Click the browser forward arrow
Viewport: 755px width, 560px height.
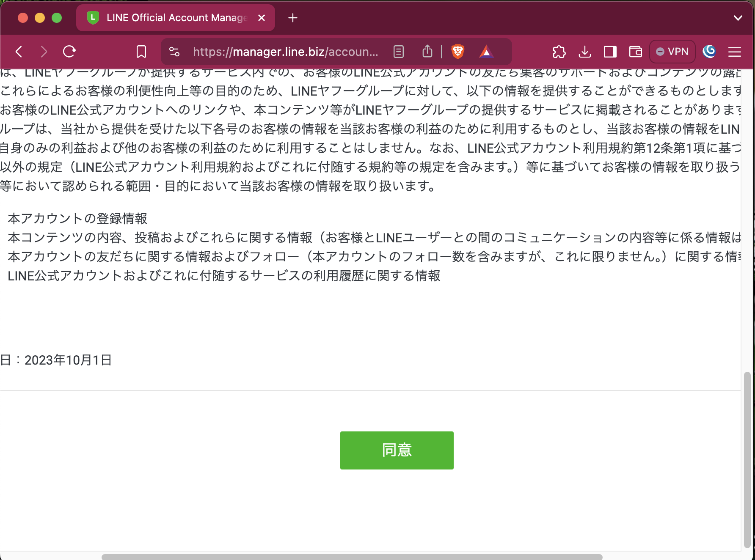click(44, 52)
